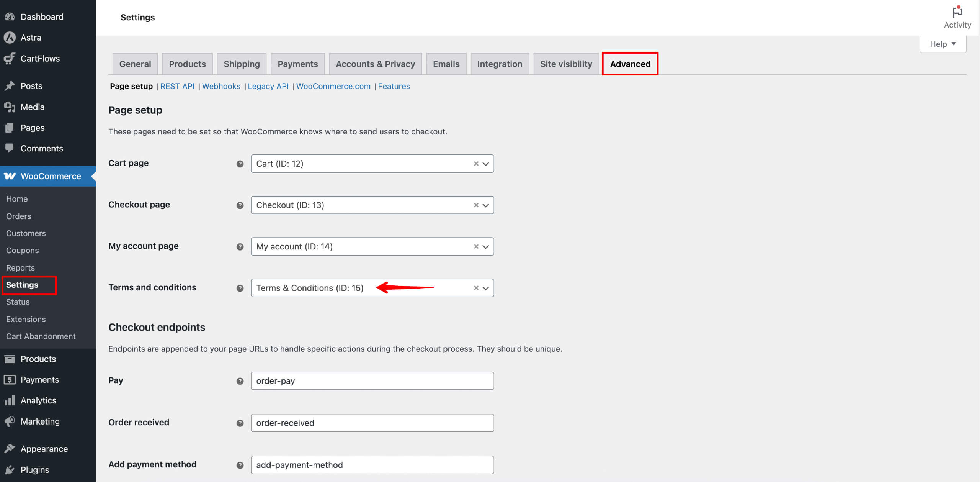Switch to the Integration tab
The height and width of the screenshot is (482, 980).
[x=500, y=64]
